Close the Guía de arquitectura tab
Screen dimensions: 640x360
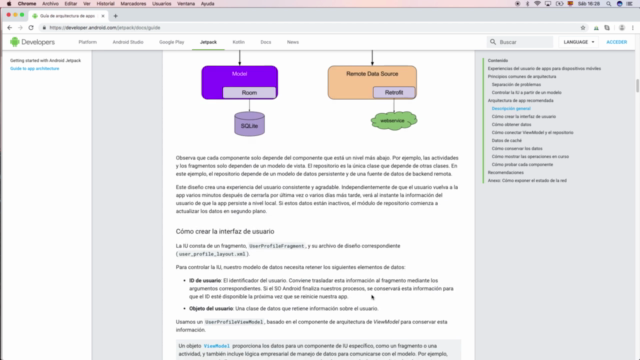[103, 16]
